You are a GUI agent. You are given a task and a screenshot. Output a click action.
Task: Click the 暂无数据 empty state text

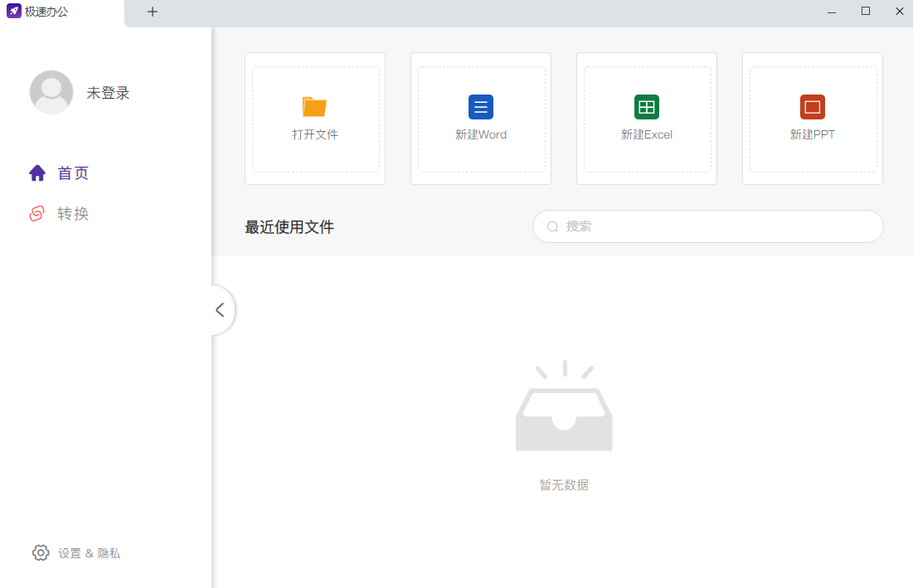coord(564,484)
